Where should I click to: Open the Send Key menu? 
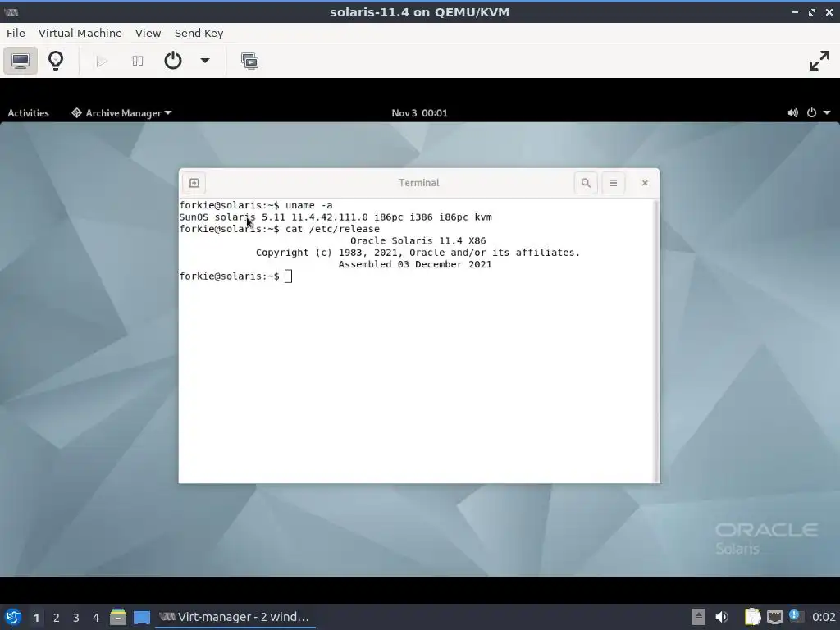199,33
